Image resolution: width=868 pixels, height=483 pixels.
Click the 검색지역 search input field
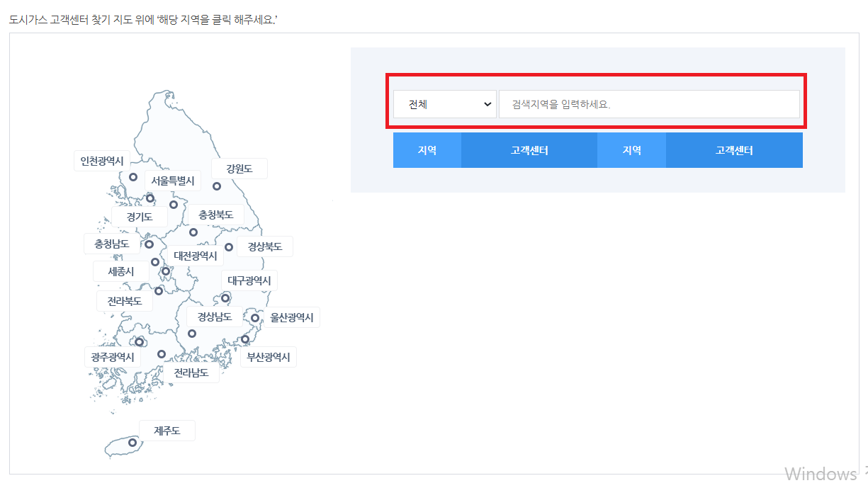(650, 103)
